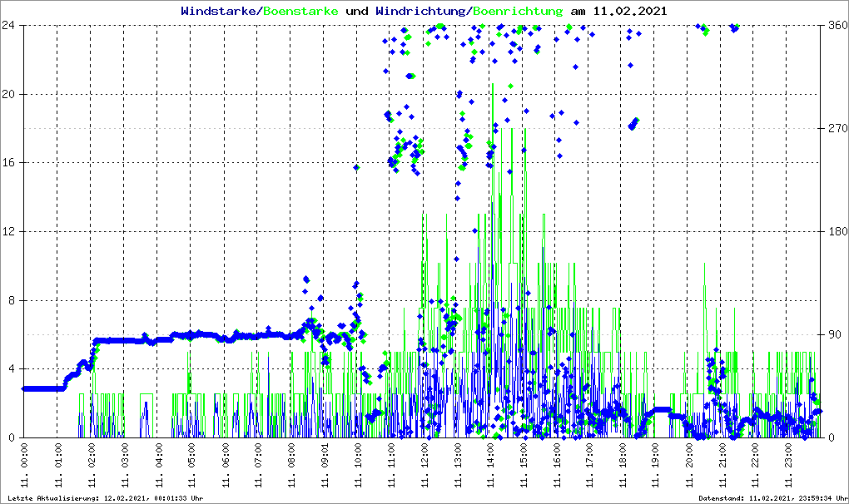Click the time label '11. 23:00'
The height and width of the screenshot is (504, 849).
789,465
